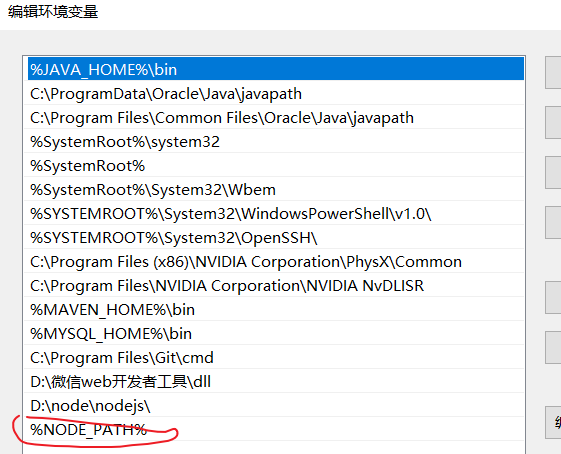Screen dimensions: 561x454
Task: Select the %MAVEN_HOME%\bin entry
Action: 275,309
